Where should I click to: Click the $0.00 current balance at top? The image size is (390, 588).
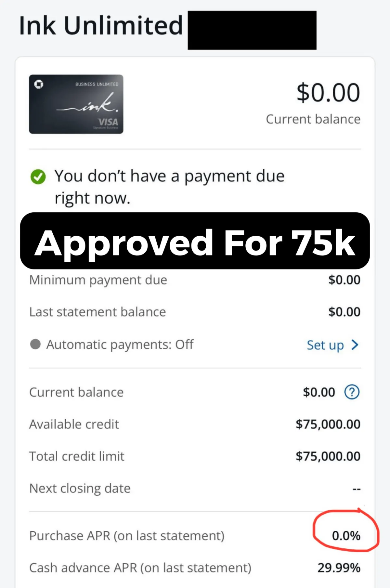tap(328, 93)
